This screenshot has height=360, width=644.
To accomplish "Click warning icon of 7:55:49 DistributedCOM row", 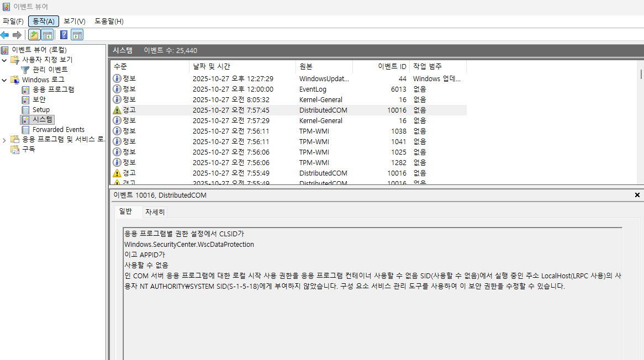I will 117,173.
